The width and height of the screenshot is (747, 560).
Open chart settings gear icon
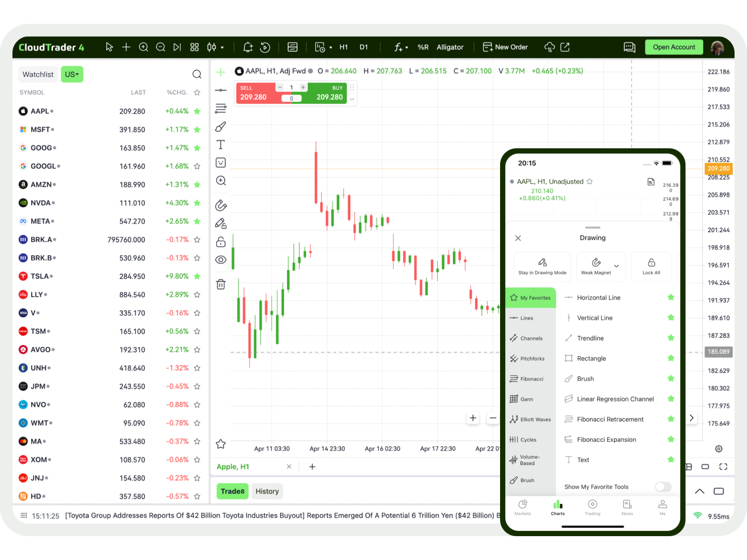(x=718, y=449)
